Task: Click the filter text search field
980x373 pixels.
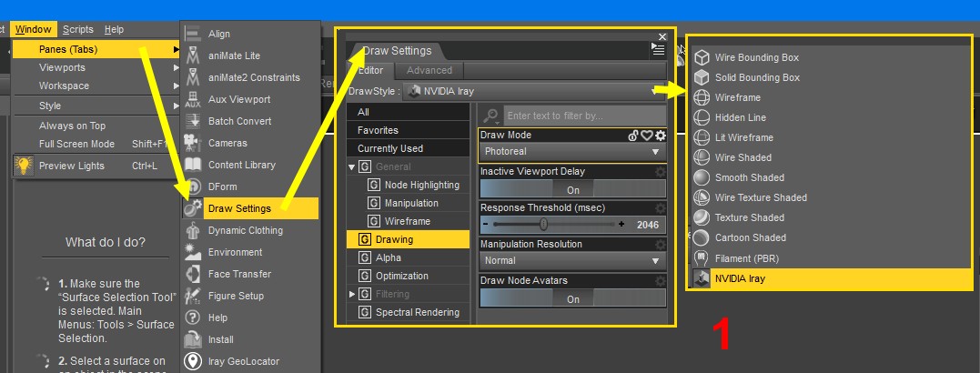Action: pos(584,116)
